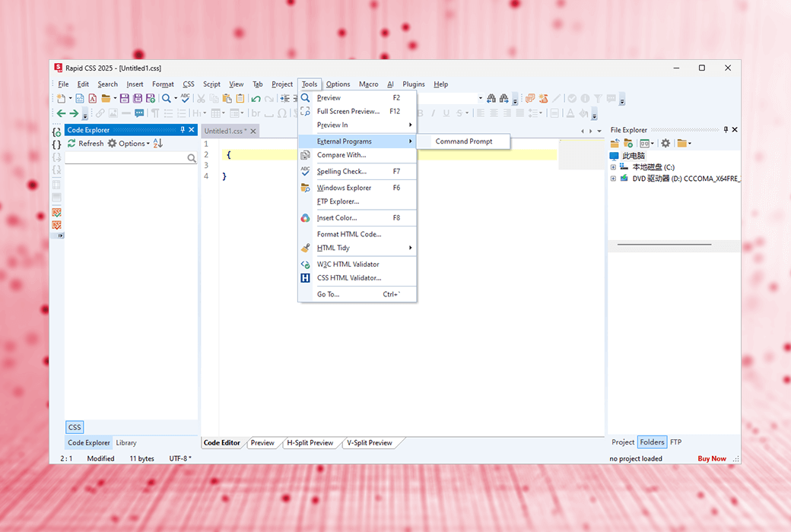This screenshot has height=532, width=791.
Task: Click the ABC spell check toolbar icon
Action: point(186,98)
